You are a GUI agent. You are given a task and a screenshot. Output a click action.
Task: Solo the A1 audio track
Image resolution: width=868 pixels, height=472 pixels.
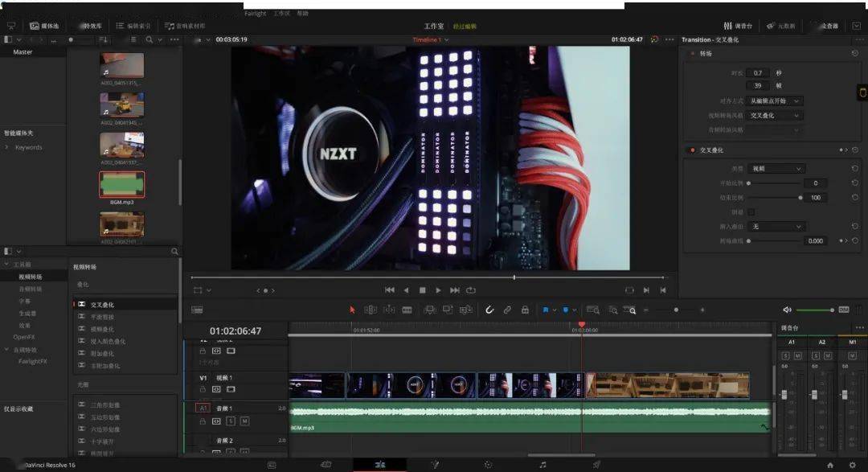pyautogui.click(x=231, y=421)
